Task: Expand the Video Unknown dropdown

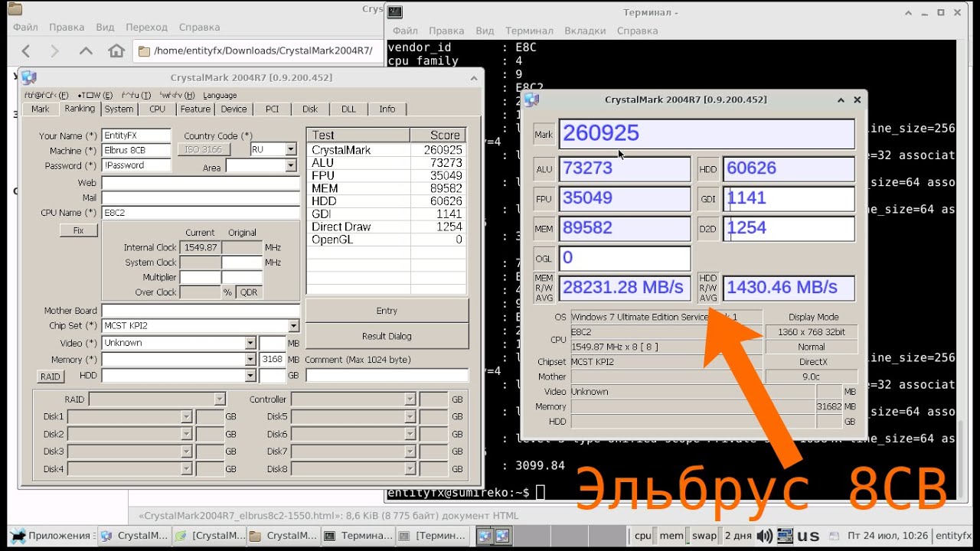Action: pyautogui.click(x=250, y=343)
